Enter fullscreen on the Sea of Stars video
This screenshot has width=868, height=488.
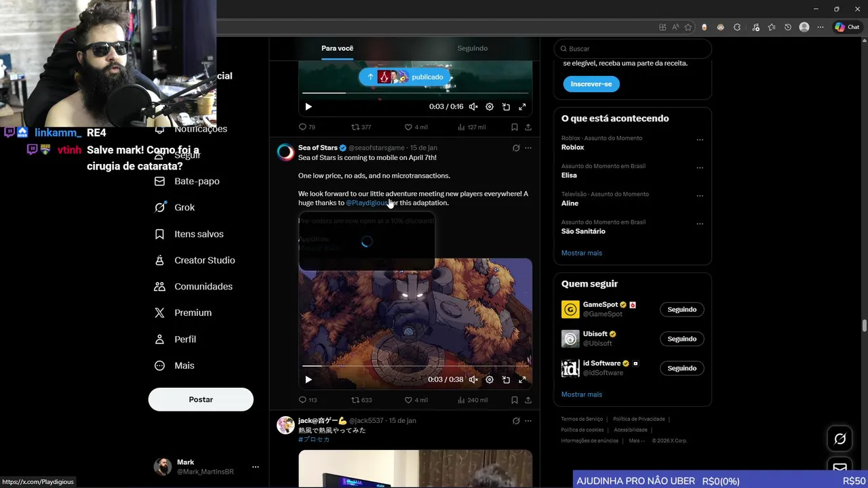522,380
